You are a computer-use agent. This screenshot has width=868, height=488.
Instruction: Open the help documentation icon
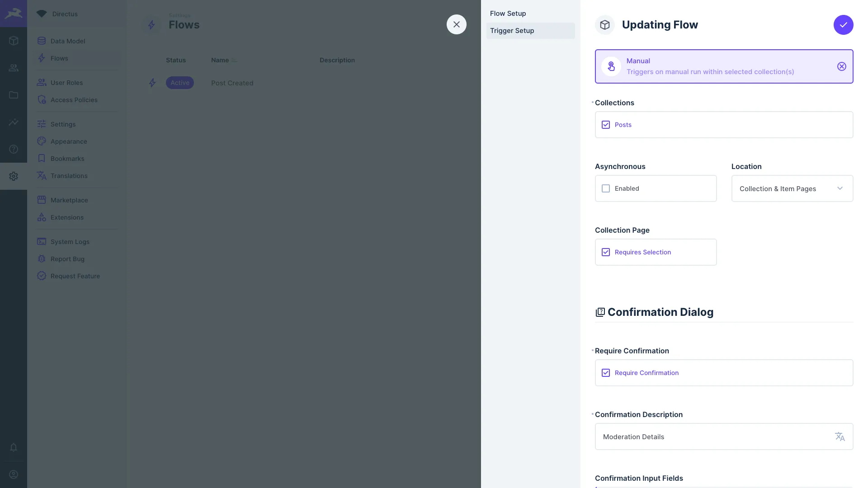point(14,149)
